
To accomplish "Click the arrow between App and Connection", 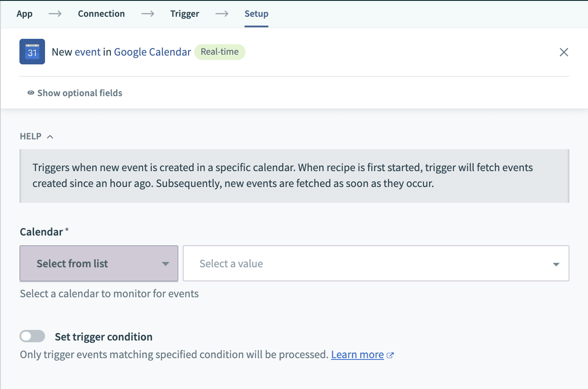I will (55, 14).
